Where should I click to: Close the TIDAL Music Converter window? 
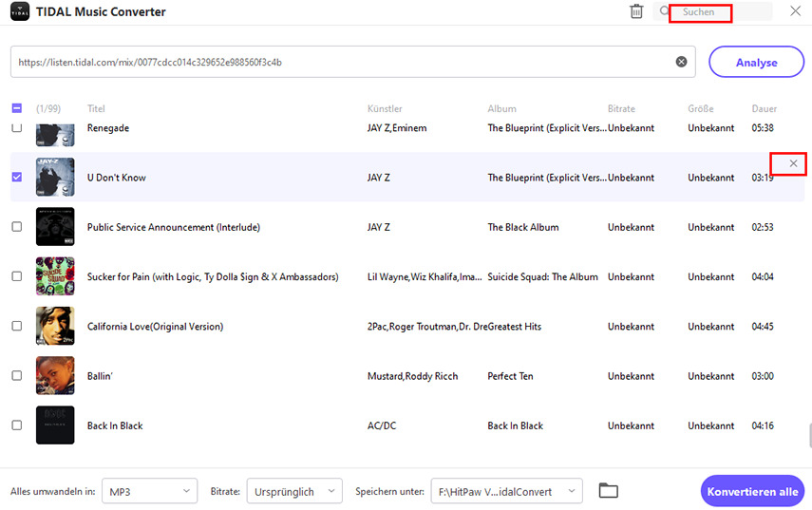tap(796, 10)
